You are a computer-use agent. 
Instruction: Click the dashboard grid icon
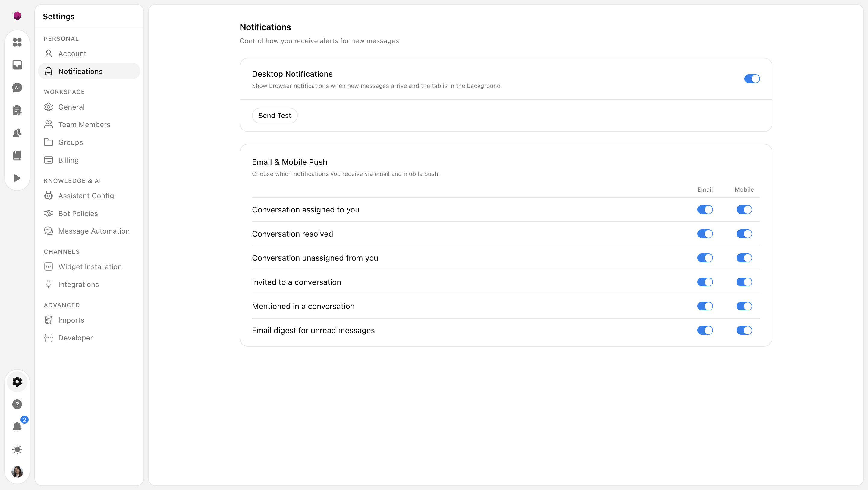pos(17,42)
